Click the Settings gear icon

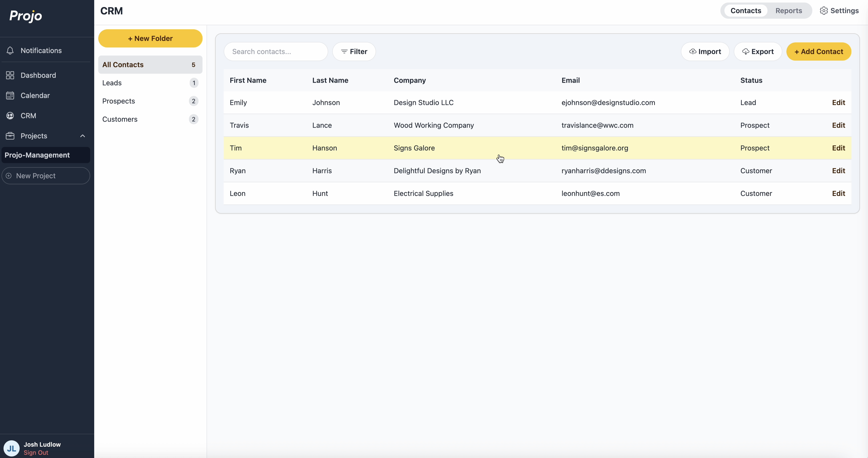pyautogui.click(x=823, y=11)
